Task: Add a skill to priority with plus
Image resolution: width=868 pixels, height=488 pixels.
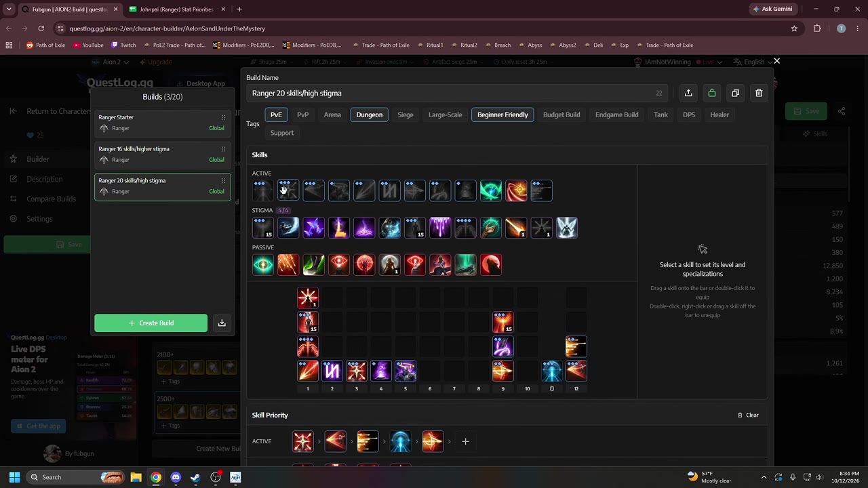Action: 465,441
